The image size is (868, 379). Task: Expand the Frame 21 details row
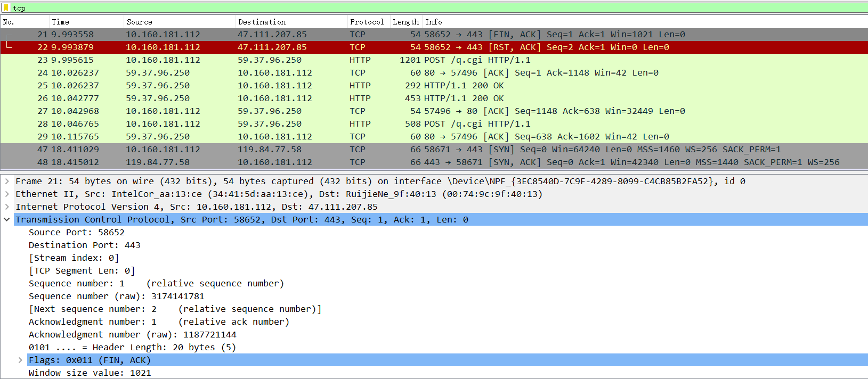(x=7, y=181)
